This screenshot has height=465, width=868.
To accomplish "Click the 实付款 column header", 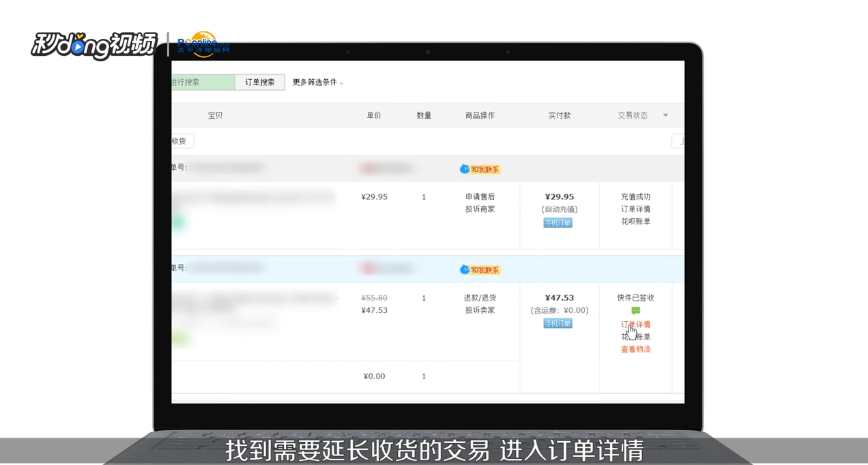I will [560, 116].
